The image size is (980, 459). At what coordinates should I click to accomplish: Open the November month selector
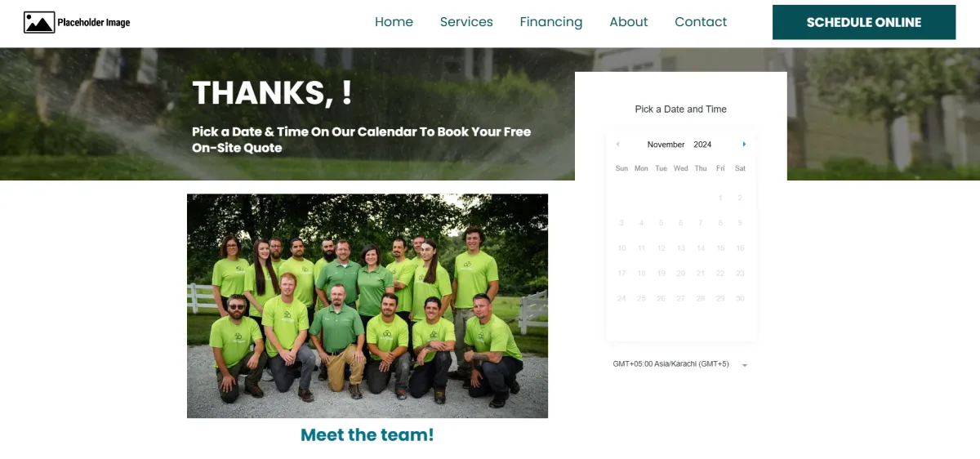pyautogui.click(x=666, y=145)
